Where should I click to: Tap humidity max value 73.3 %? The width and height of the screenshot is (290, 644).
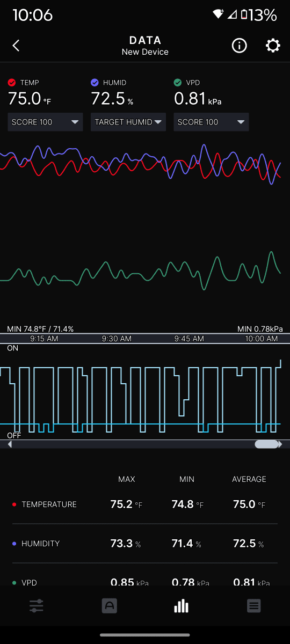(x=126, y=544)
